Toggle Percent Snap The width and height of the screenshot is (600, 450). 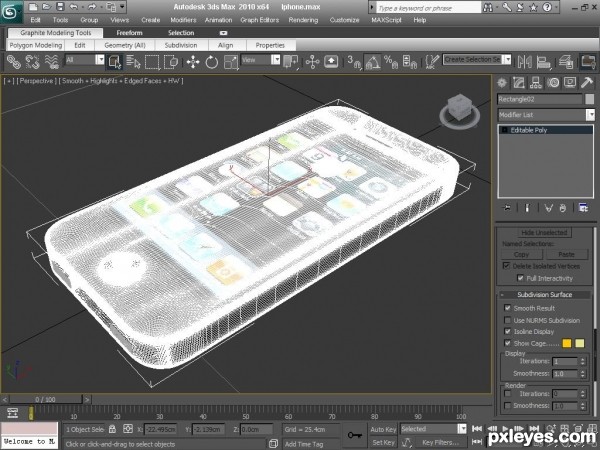coord(391,61)
